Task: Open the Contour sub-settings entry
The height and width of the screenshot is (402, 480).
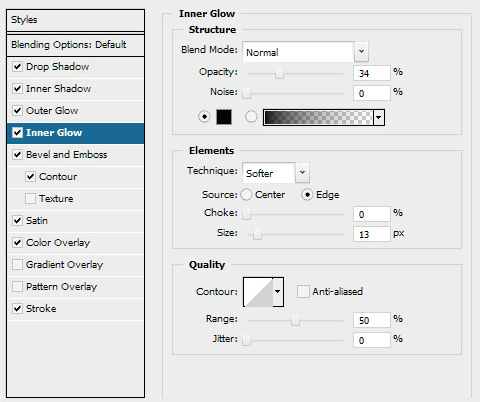Action: 58,177
